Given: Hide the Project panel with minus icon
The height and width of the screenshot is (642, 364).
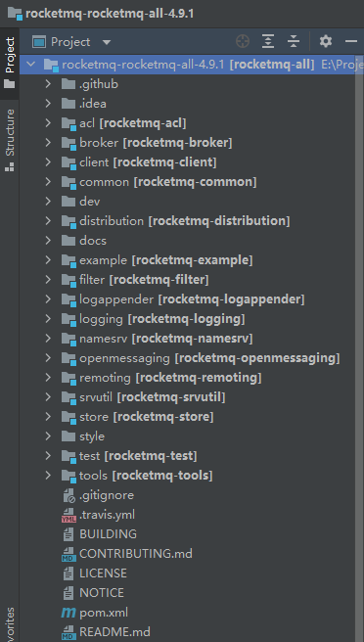Looking at the screenshot, I should pyautogui.click(x=351, y=41).
